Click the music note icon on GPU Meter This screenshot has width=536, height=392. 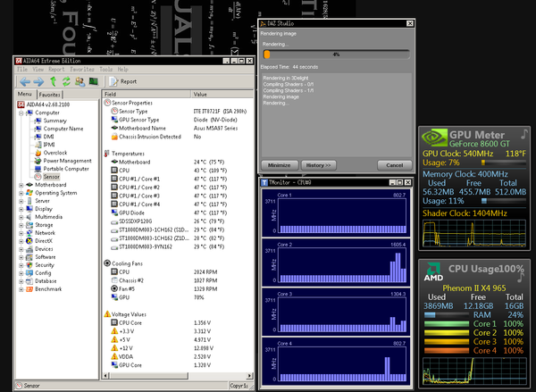(523, 134)
